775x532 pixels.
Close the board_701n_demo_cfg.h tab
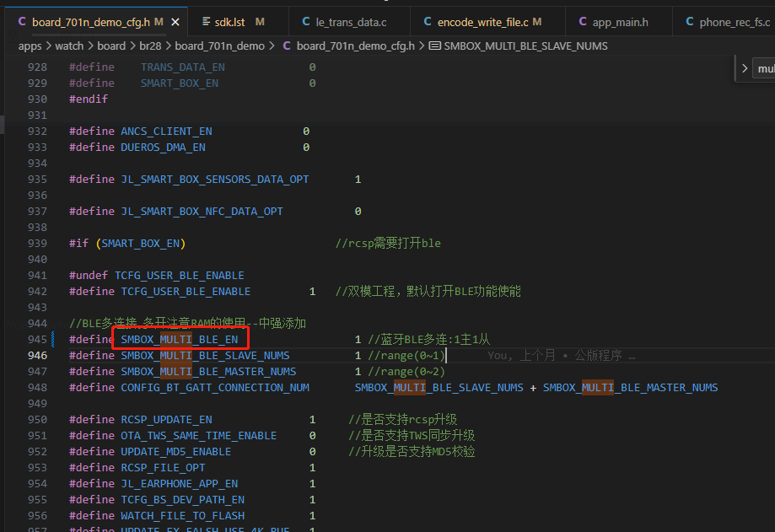click(x=175, y=22)
